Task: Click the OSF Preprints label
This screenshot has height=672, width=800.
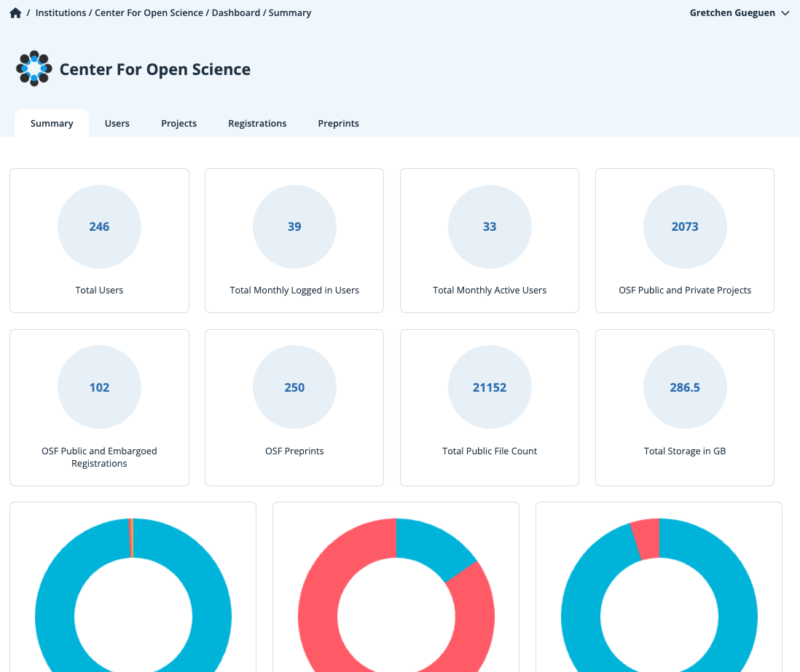Action: [294, 451]
